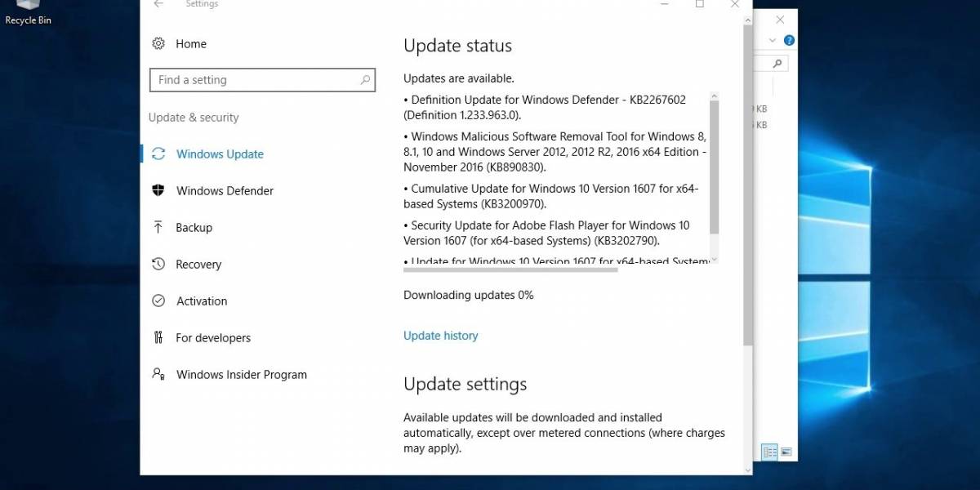Screen dimensions: 980x490
Task: Select the Malicious Software Removal Tool KB890830 entry
Action: (x=555, y=152)
